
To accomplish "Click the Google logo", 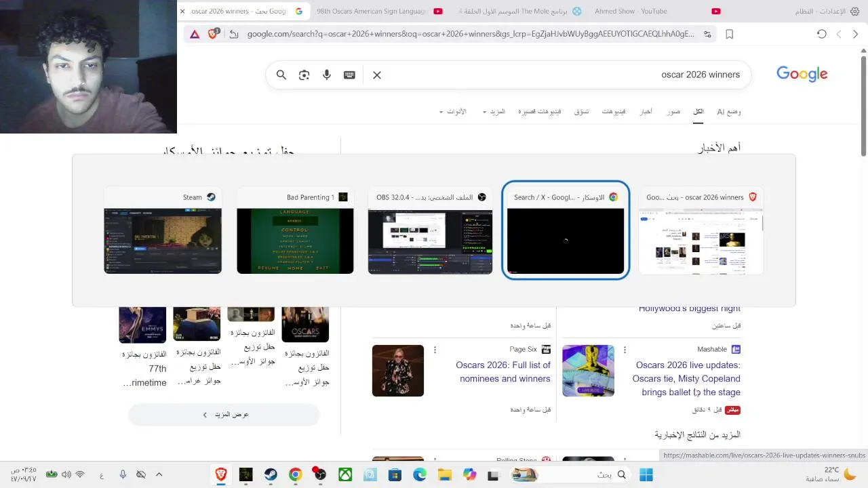I will [x=802, y=75].
